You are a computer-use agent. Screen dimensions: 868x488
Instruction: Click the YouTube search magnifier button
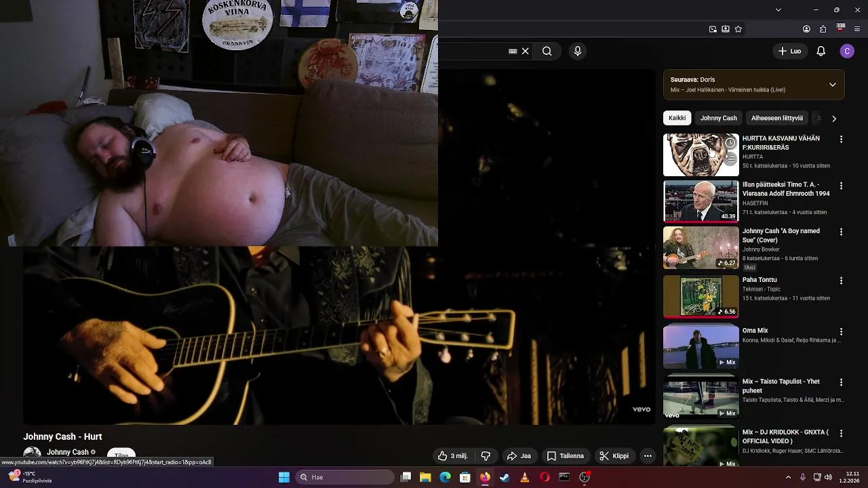[x=547, y=51]
